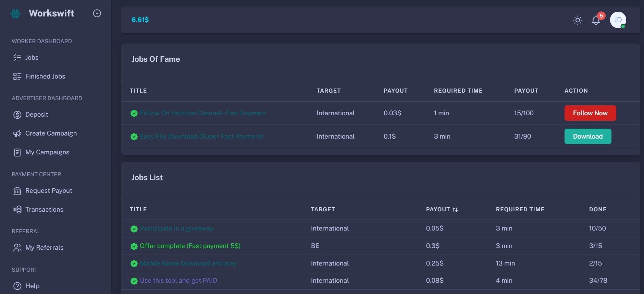This screenshot has width=644, height=294.
Task: Click the My Campaigns document icon
Action: [17, 152]
